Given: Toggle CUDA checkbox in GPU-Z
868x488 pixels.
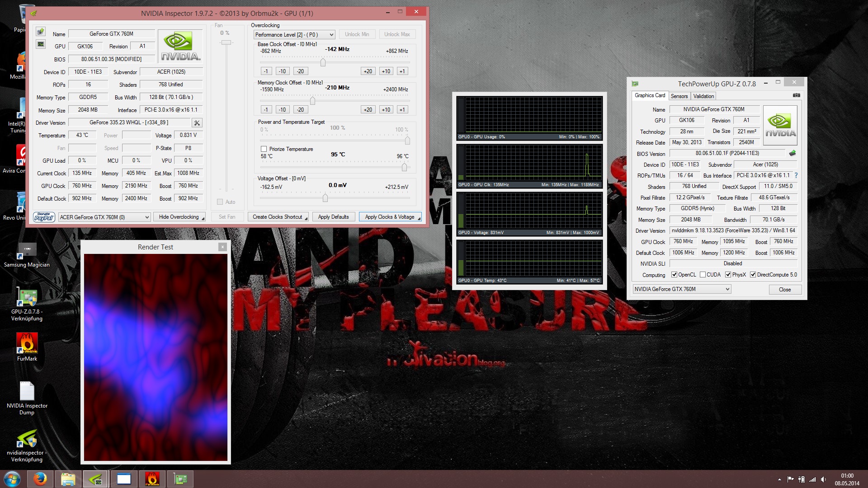Looking at the screenshot, I should point(703,275).
